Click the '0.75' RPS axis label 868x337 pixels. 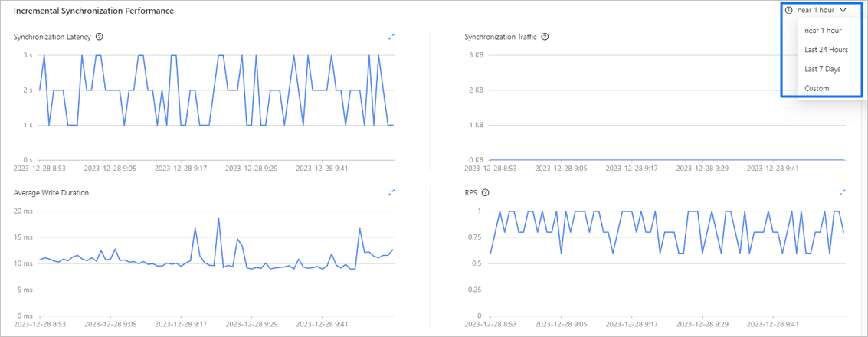coord(477,237)
